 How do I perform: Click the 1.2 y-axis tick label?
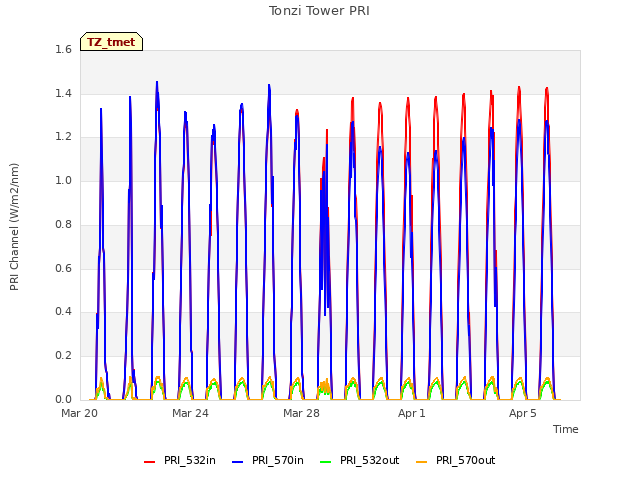tap(63, 137)
